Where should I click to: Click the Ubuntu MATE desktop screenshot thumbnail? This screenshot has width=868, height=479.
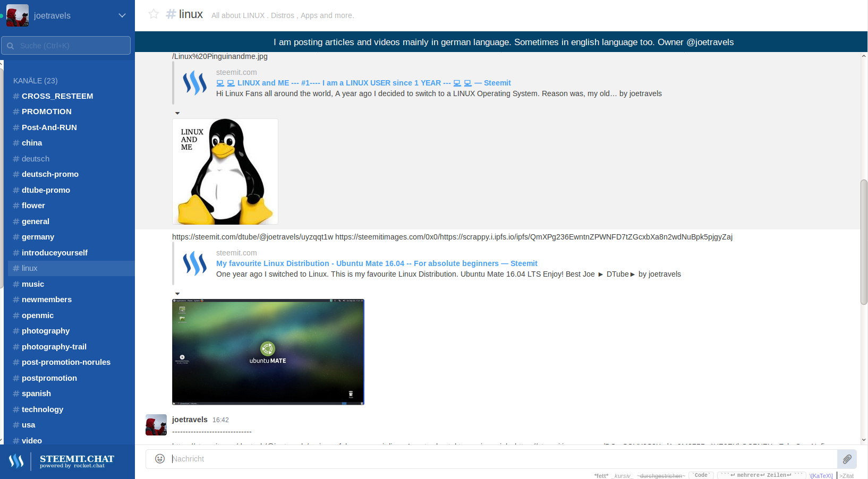[268, 352]
